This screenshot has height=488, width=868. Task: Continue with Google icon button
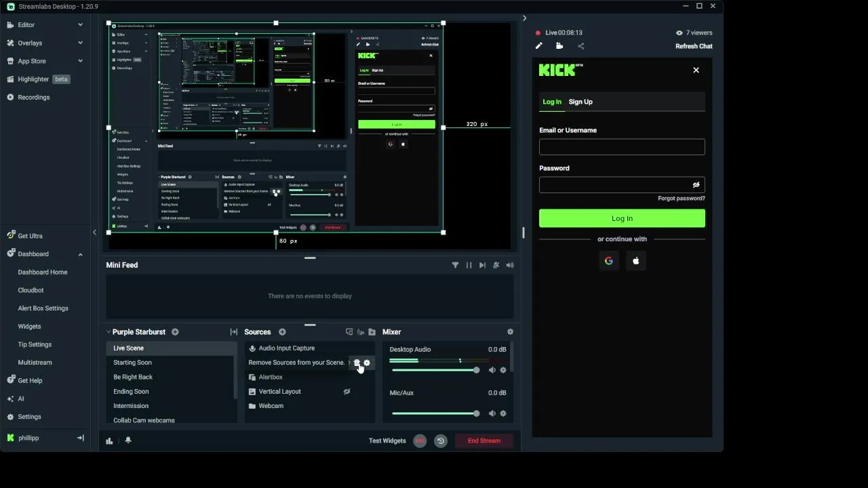(609, 261)
